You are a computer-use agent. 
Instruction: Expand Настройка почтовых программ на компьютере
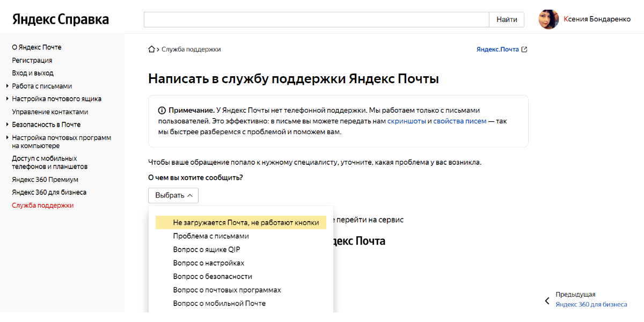coord(8,137)
